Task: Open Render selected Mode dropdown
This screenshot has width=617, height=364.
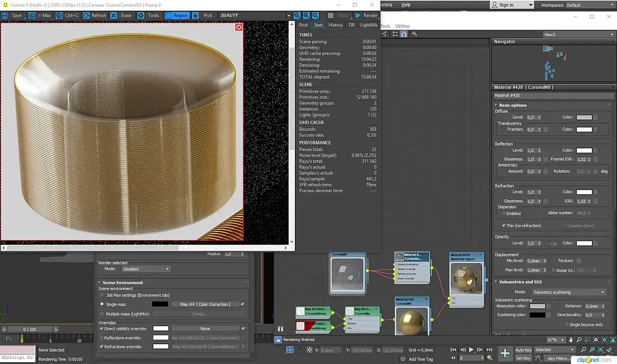Action: [146, 269]
